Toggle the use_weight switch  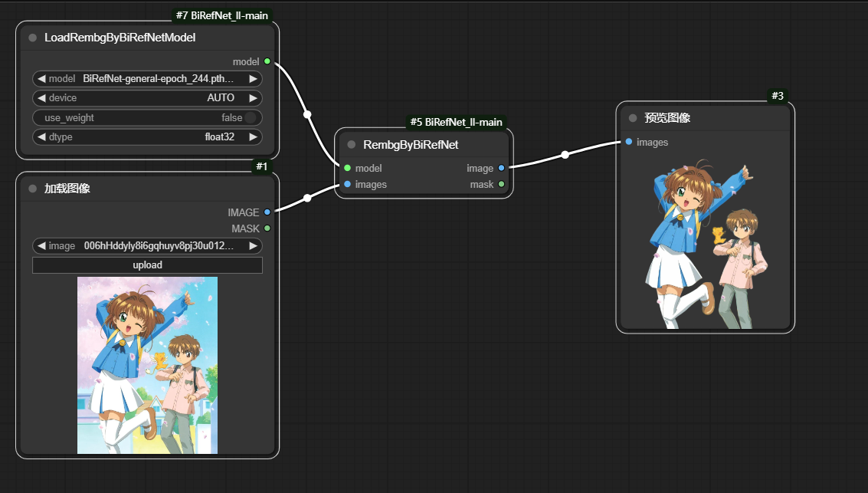pos(249,118)
